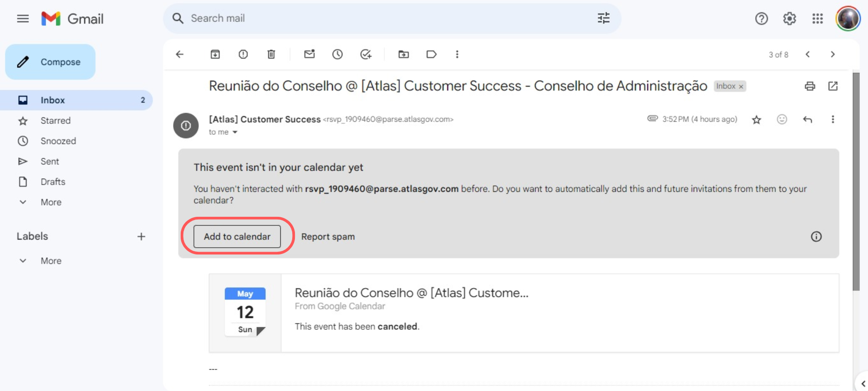Click the sender name [Atlas] Customer Success
868x391 pixels.
point(265,119)
